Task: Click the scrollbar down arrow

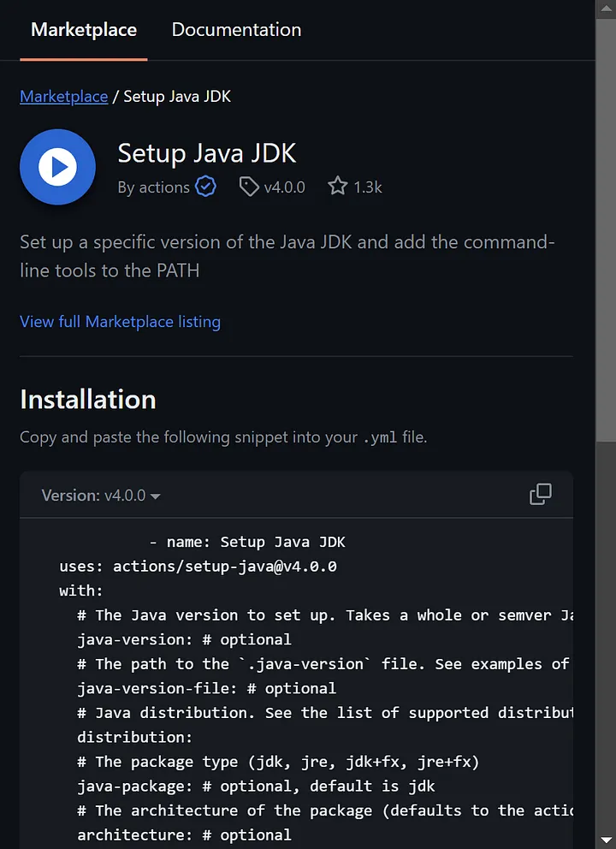Action: (x=606, y=840)
